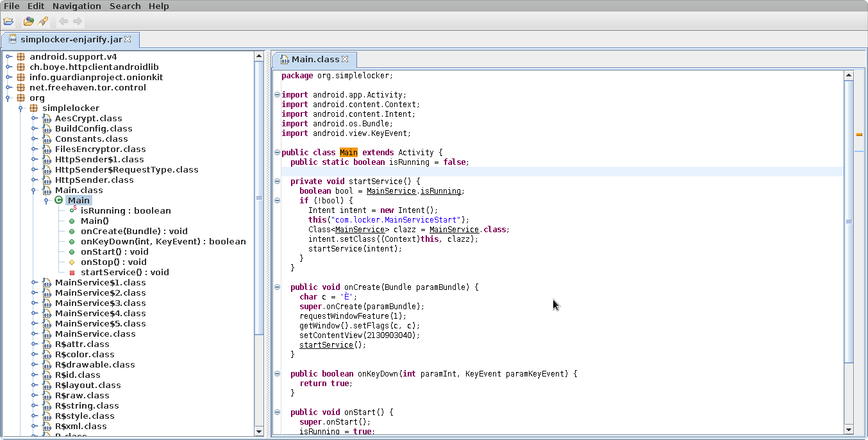Click the class file icon of MainService$1.class
The height and width of the screenshot is (440, 868).
pos(47,282)
